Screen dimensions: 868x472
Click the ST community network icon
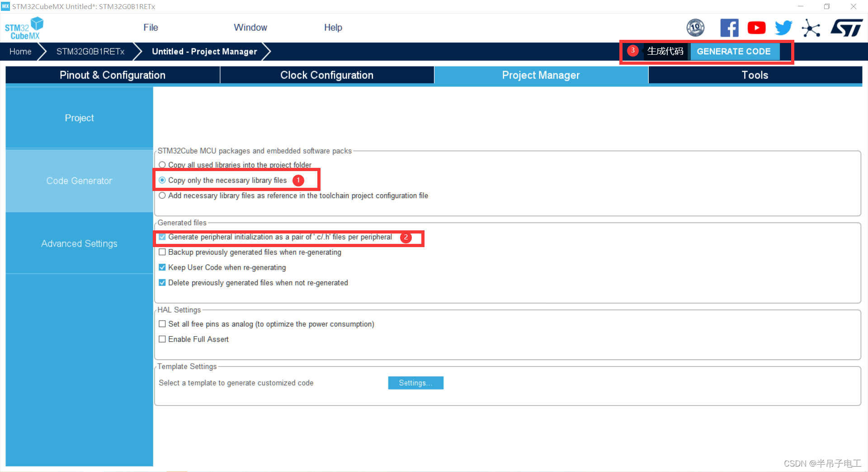pos(811,28)
